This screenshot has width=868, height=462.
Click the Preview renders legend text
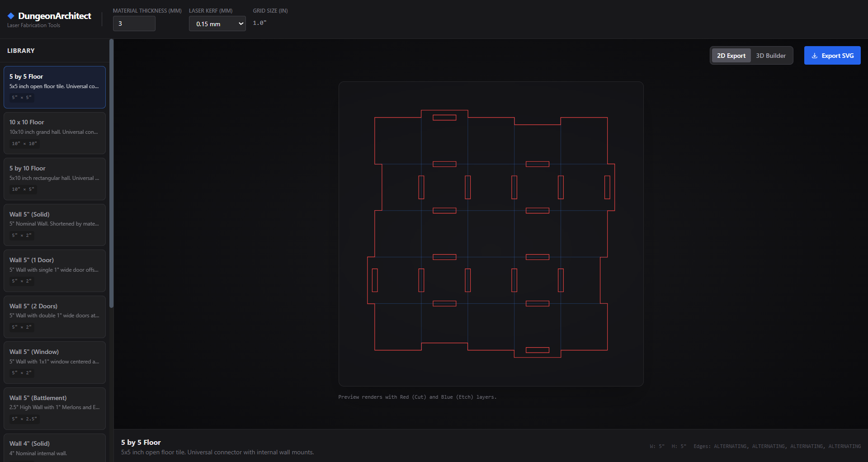click(x=417, y=397)
